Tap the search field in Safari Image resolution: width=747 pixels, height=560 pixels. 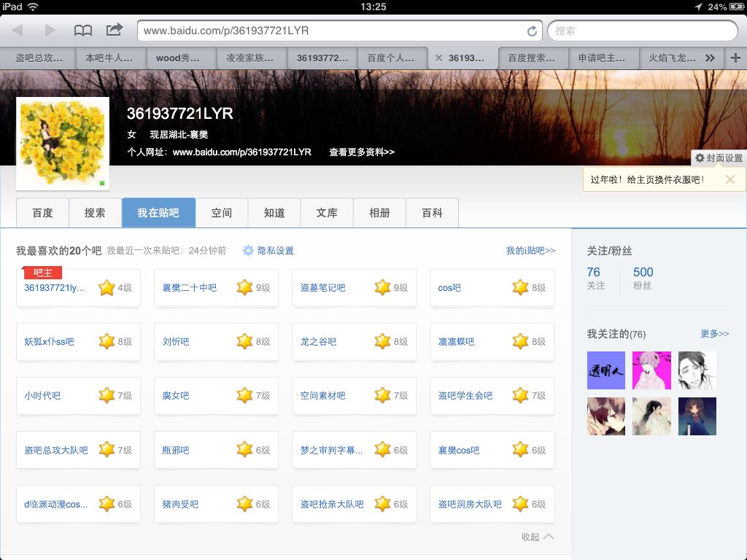click(643, 31)
